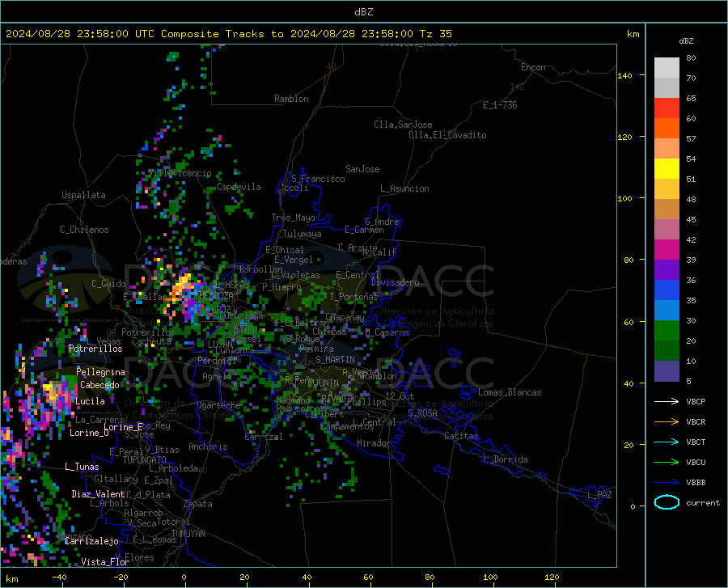The height and width of the screenshot is (588, 728).
Task: Click the Divisadero map label
Action: tap(395, 282)
